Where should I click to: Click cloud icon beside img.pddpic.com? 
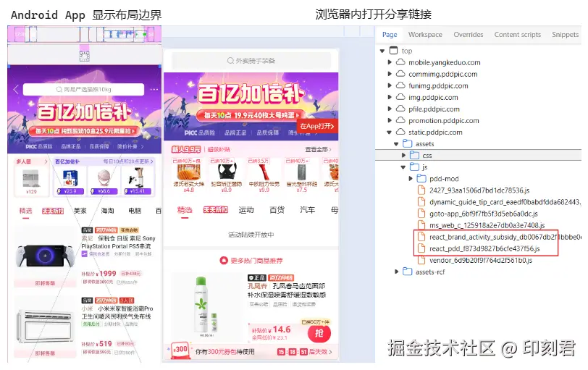tap(400, 97)
